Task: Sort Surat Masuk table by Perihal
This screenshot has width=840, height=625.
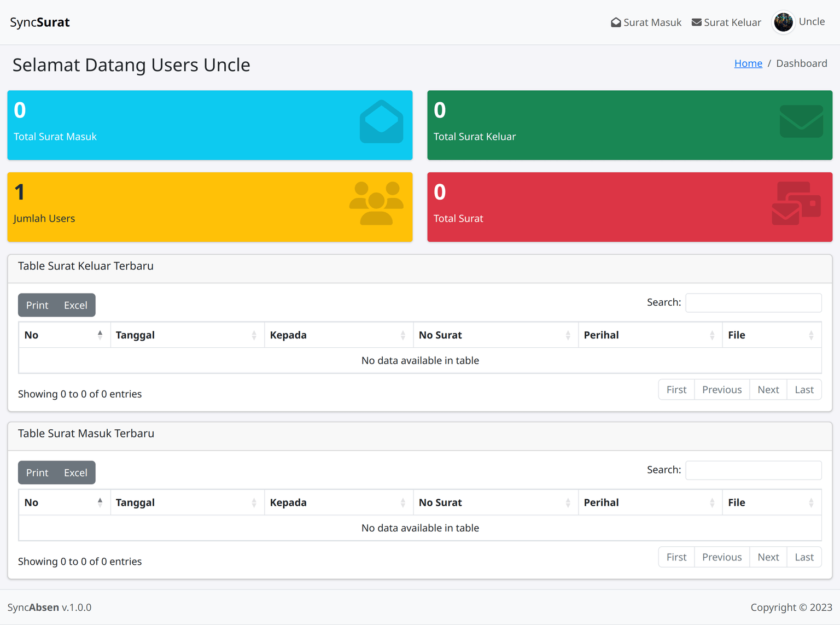Action: (x=650, y=503)
